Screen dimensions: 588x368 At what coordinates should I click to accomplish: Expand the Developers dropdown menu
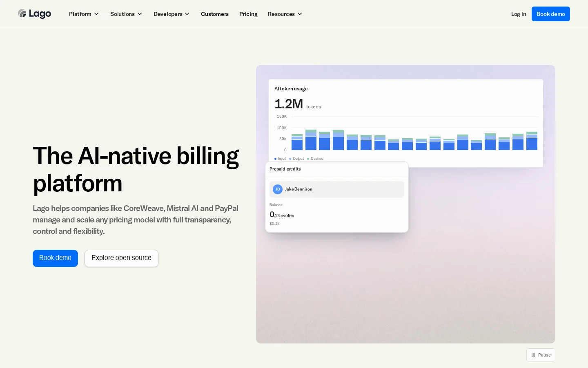point(171,14)
